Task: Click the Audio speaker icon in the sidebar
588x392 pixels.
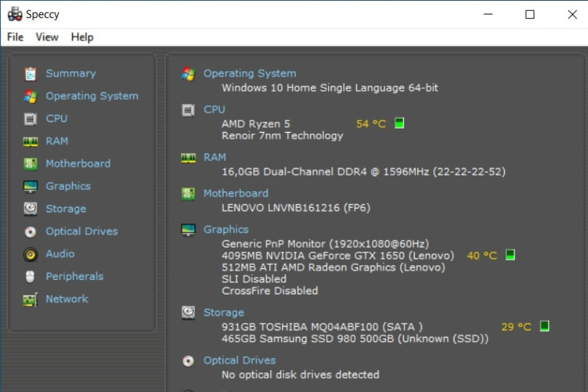Action: pyautogui.click(x=30, y=254)
